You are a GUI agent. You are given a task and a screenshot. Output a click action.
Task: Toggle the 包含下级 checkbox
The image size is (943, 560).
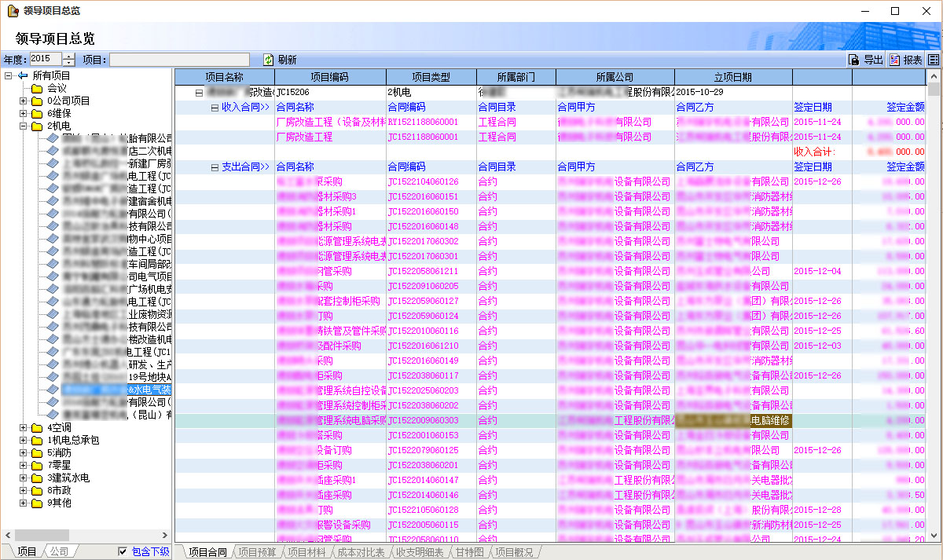click(123, 551)
